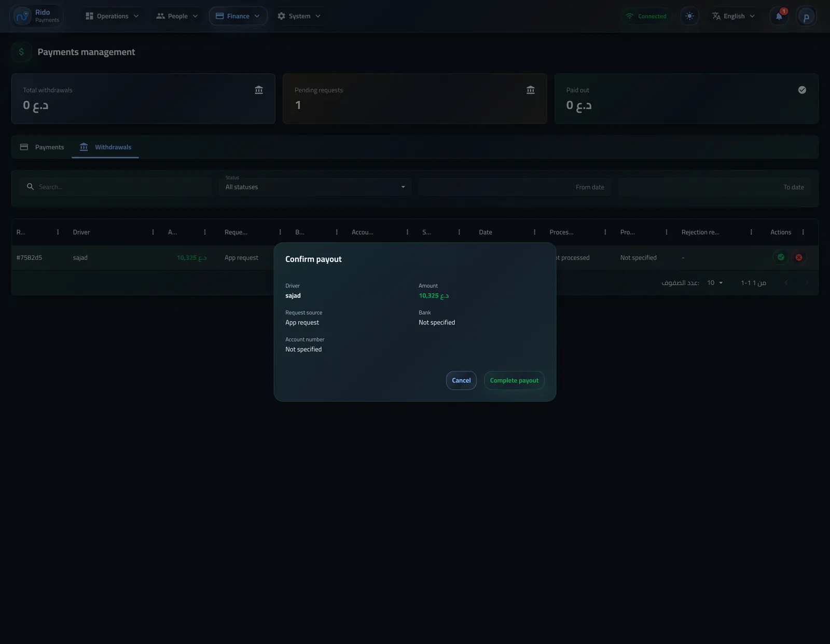Click the 10,325 amount in the dialog
This screenshot has width=830, height=644.
coord(434,296)
